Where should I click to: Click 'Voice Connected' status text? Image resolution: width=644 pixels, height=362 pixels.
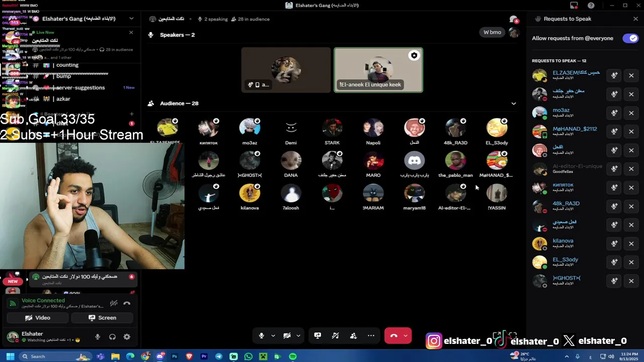[x=43, y=300]
